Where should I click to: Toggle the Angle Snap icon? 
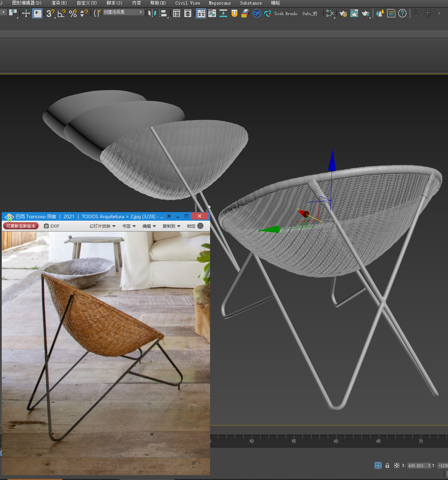pyautogui.click(x=62, y=14)
